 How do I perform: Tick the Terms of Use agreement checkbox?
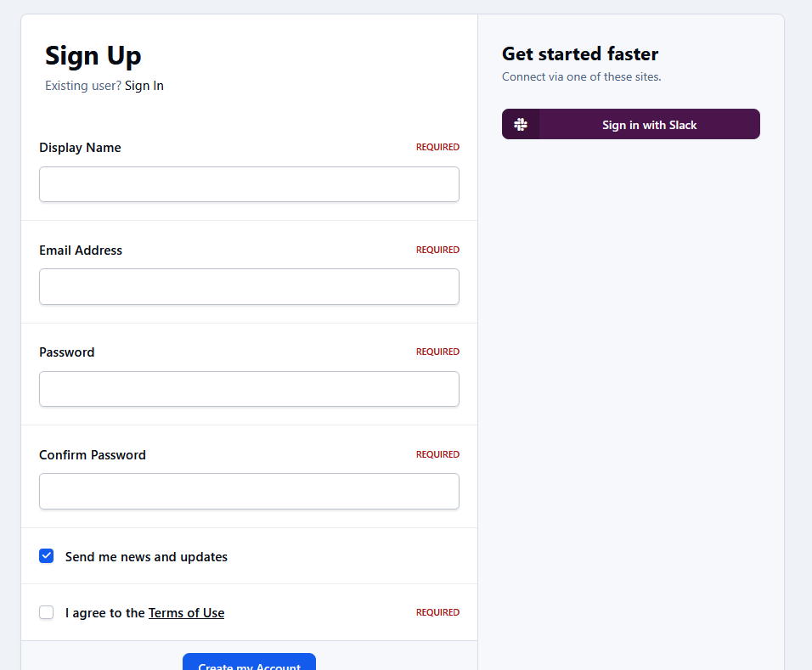46,612
